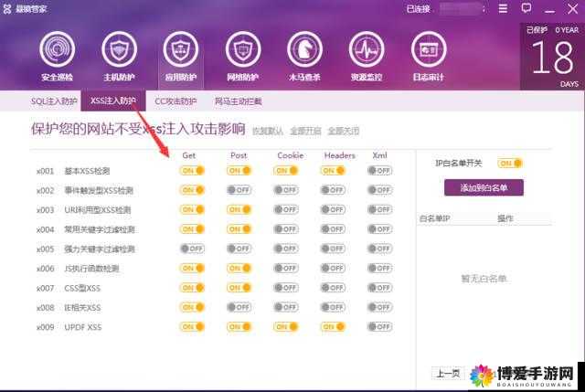Minimize the window with the title bar dash
585x392 pixels.
(x=549, y=12)
